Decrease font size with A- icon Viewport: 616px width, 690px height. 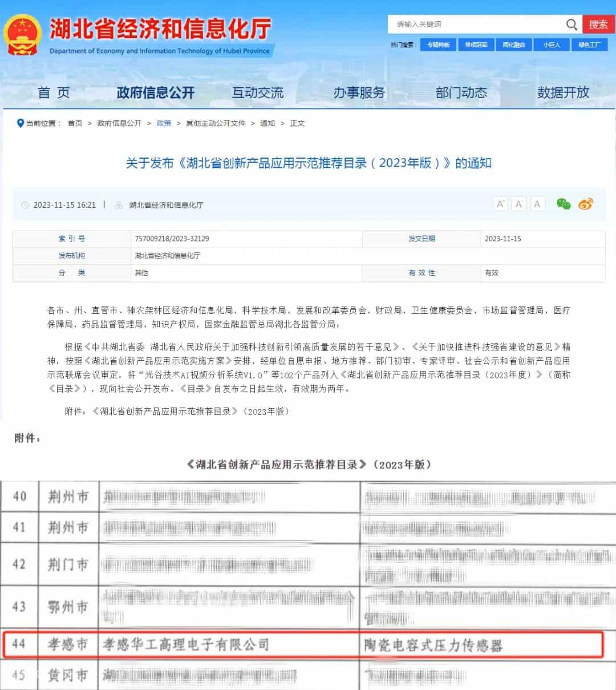coord(537,204)
